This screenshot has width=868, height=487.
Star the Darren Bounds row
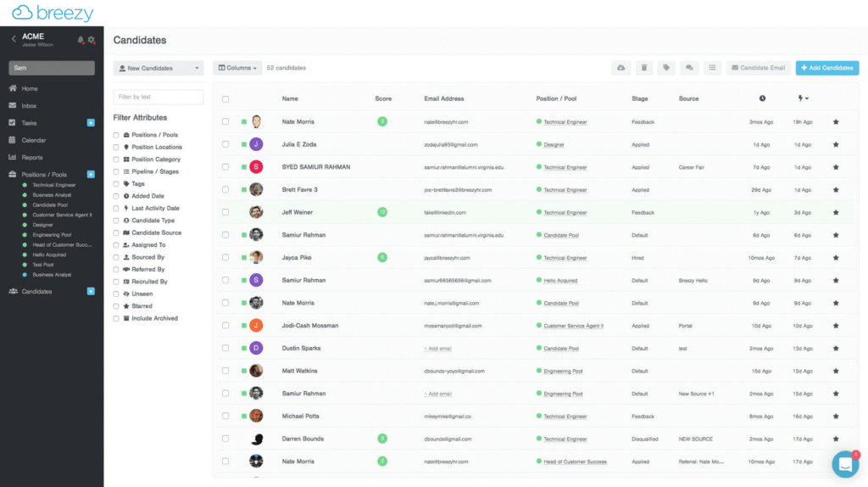(x=836, y=439)
